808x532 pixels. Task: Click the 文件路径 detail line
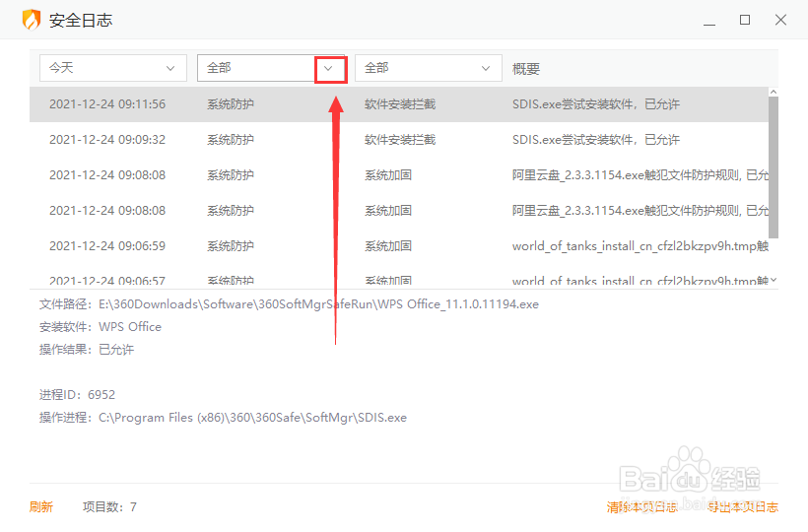tap(289, 304)
